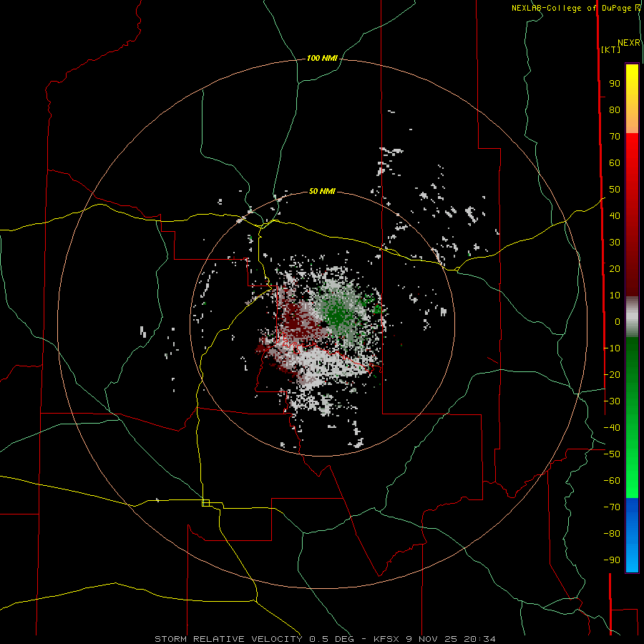Select the -70 value on velocity scale
The width and height of the screenshot is (644, 644).
(x=612, y=507)
